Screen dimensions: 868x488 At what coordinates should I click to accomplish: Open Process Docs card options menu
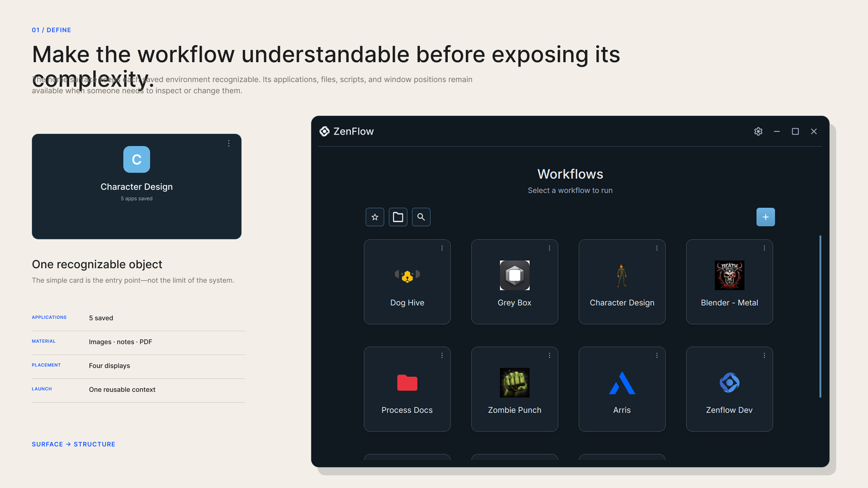442,355
